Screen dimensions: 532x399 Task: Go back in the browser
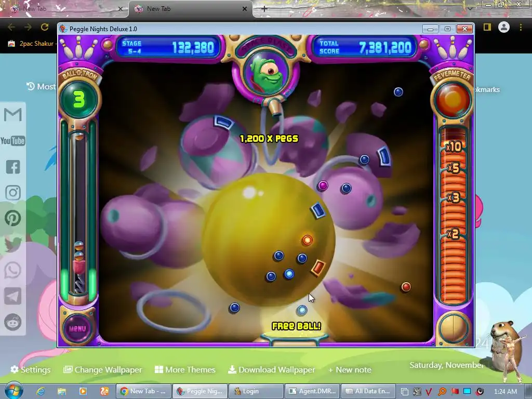tap(11, 27)
